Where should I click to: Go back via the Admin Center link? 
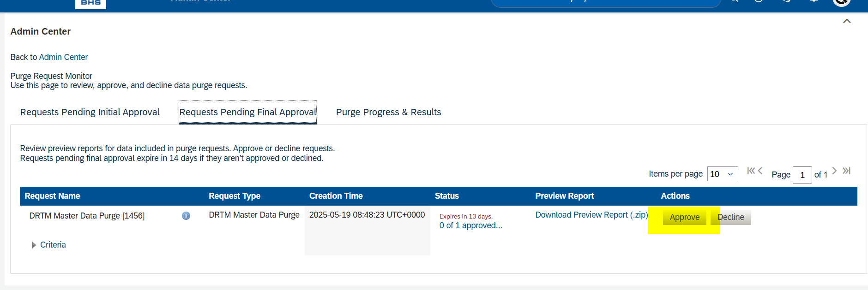tap(63, 57)
